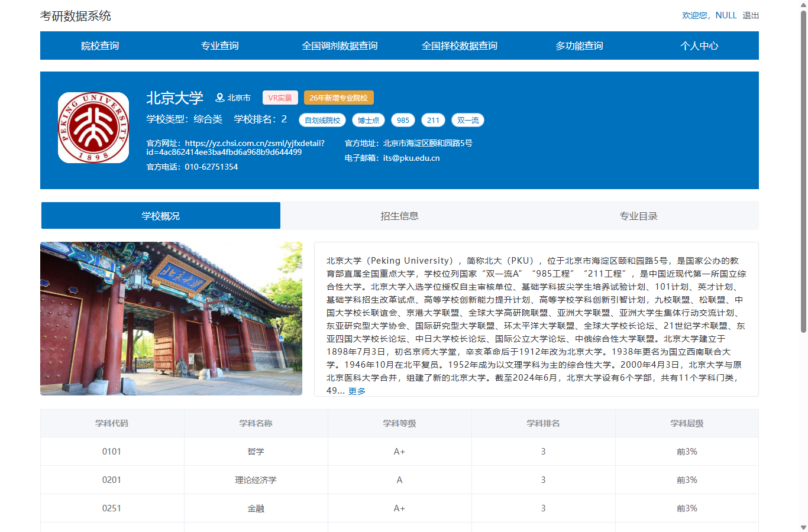
Task: Click the phone number 010-62751354
Action: [211, 167]
